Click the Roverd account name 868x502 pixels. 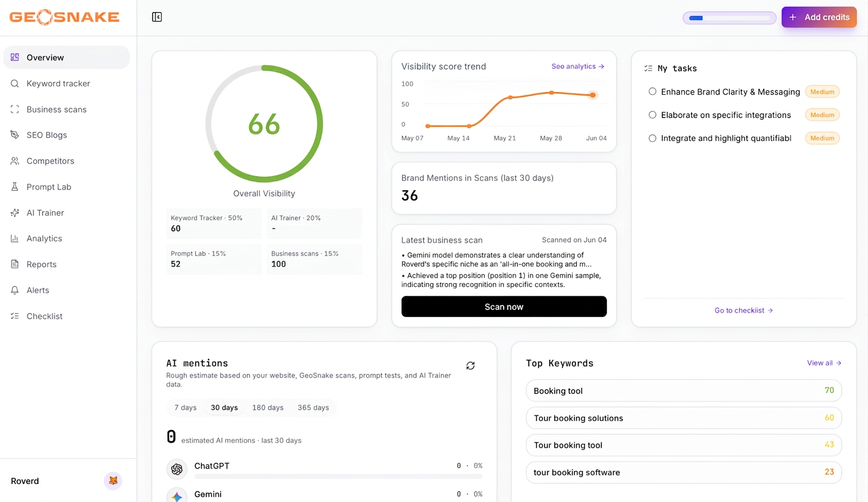[25, 481]
